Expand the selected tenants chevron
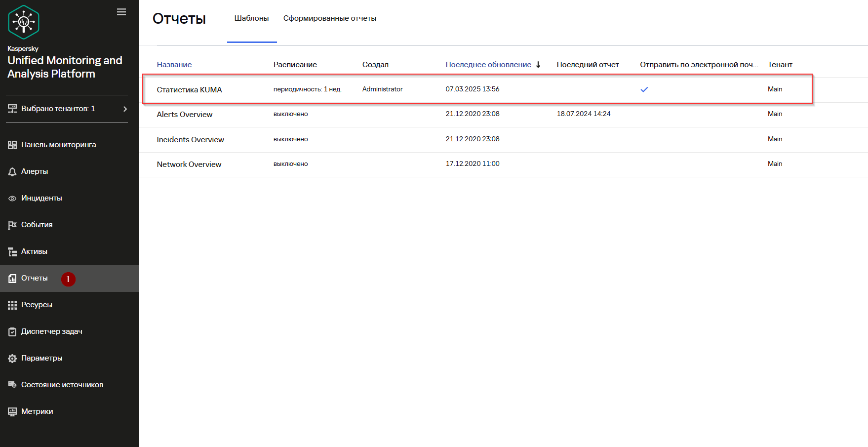 pyautogui.click(x=125, y=109)
